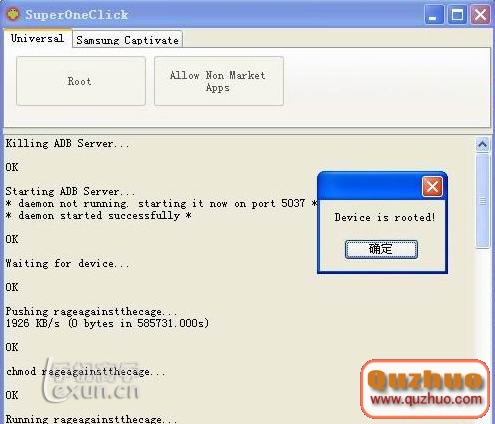Click the log panel scrollbar thumb
Viewport: 495px width, 424px height.
tap(482, 201)
